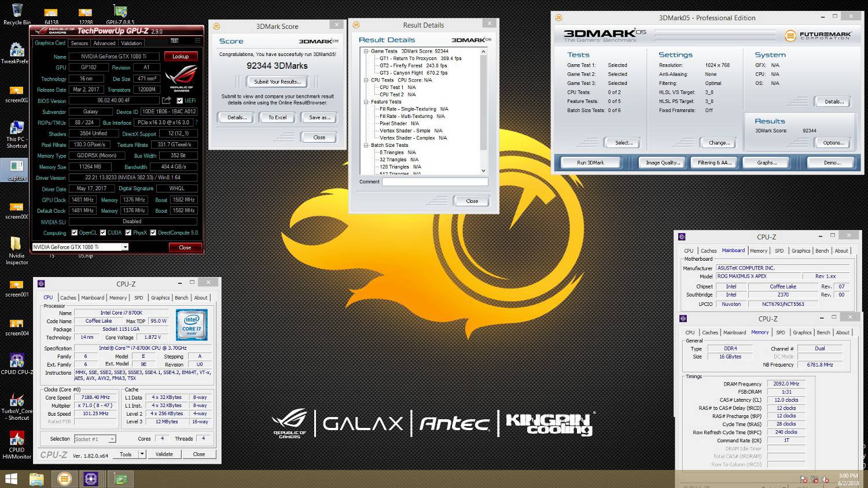Image resolution: width=868 pixels, height=488 pixels.
Task: Switch to GPU-Z Validation tab
Action: pos(131,43)
